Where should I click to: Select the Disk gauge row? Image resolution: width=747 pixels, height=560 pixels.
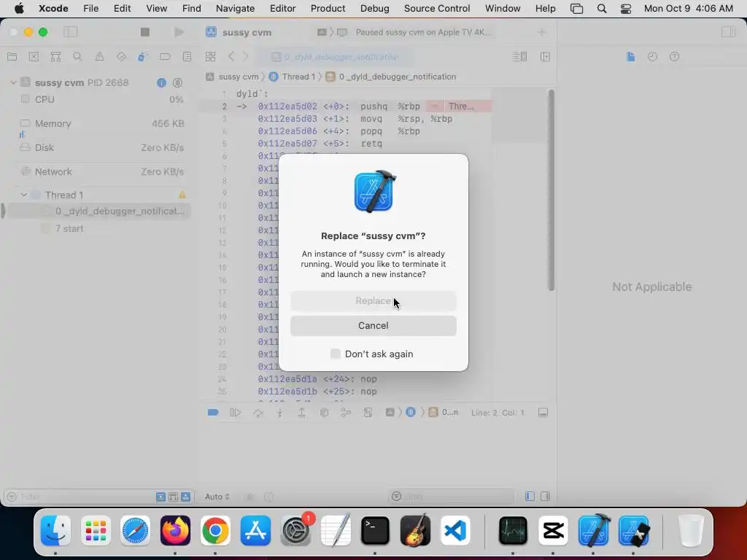(102, 147)
